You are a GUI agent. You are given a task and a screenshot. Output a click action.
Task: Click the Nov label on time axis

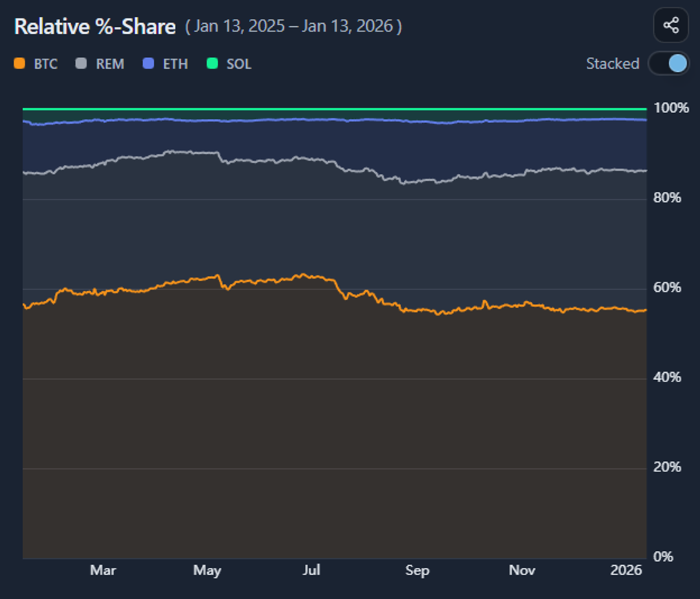[522, 570]
